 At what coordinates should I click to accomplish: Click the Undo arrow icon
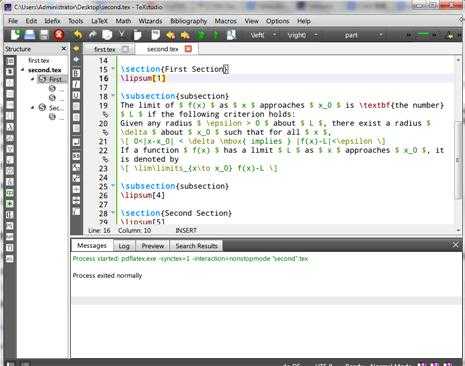[78, 35]
